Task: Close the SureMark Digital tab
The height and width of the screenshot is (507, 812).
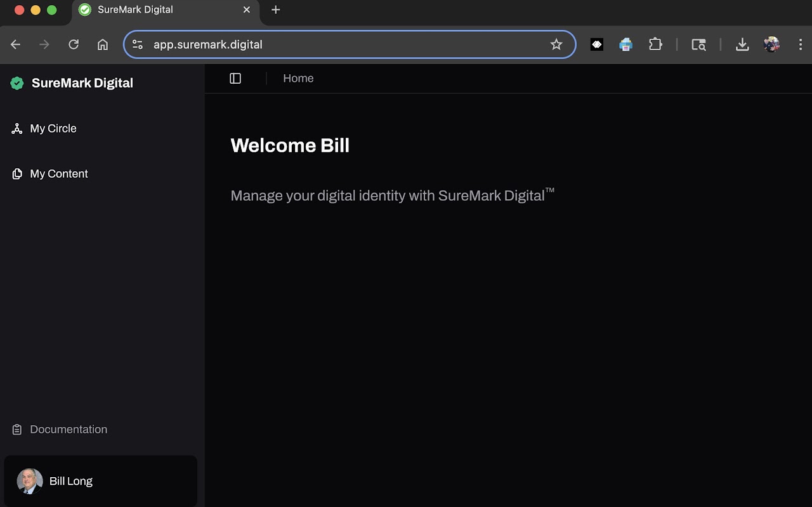Action: tap(247, 10)
